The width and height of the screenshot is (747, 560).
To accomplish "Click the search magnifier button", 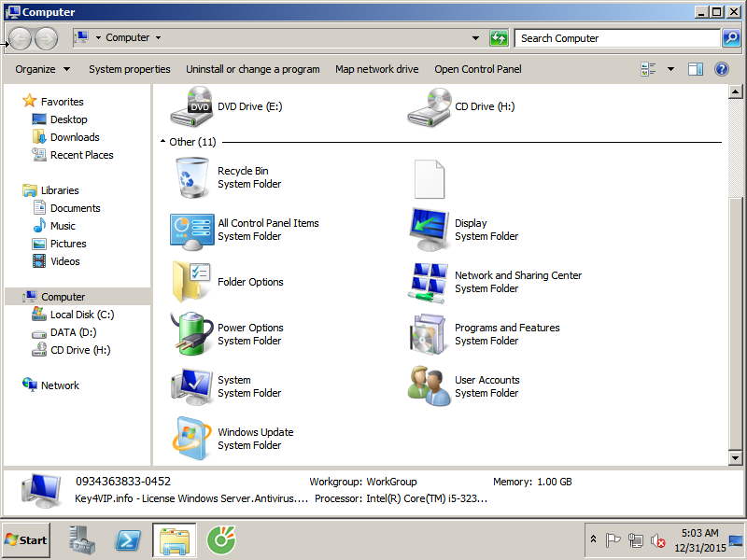I will (731, 37).
